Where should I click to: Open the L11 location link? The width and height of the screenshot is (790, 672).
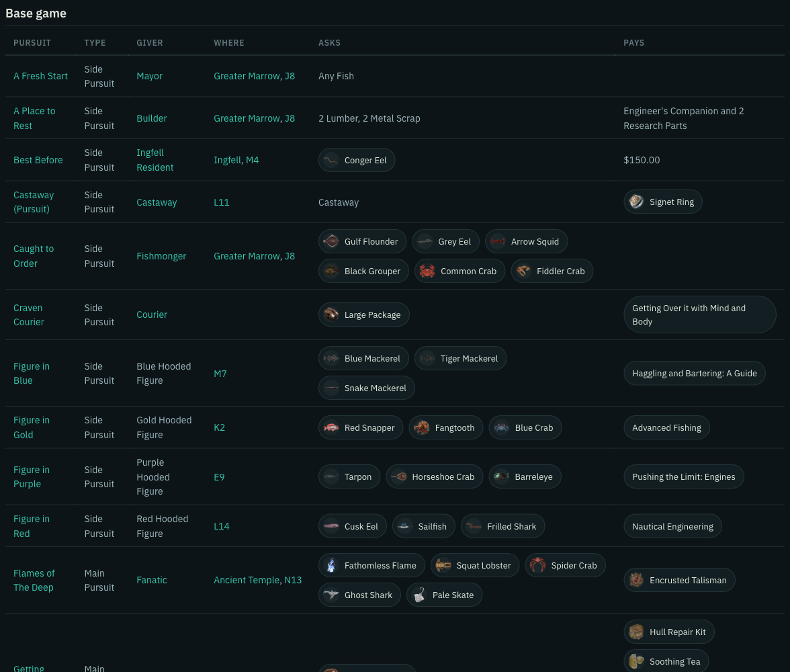coord(222,202)
